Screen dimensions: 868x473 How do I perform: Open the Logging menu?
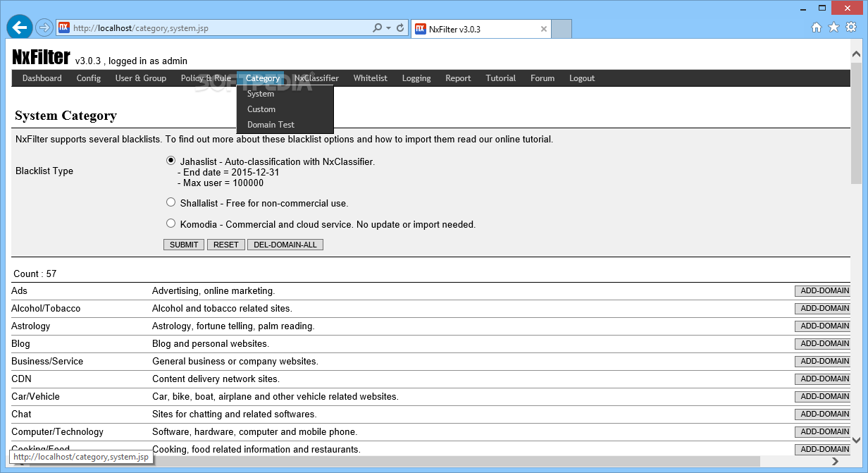[x=416, y=78]
